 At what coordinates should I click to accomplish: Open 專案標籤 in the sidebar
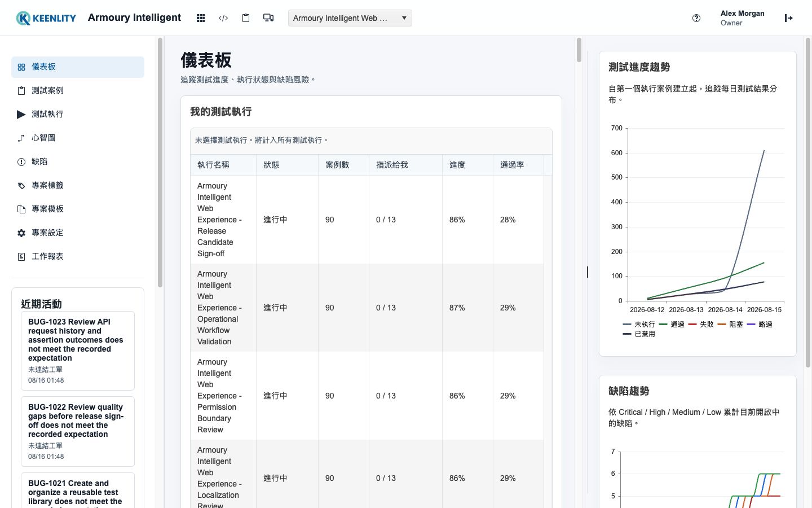(x=78, y=186)
